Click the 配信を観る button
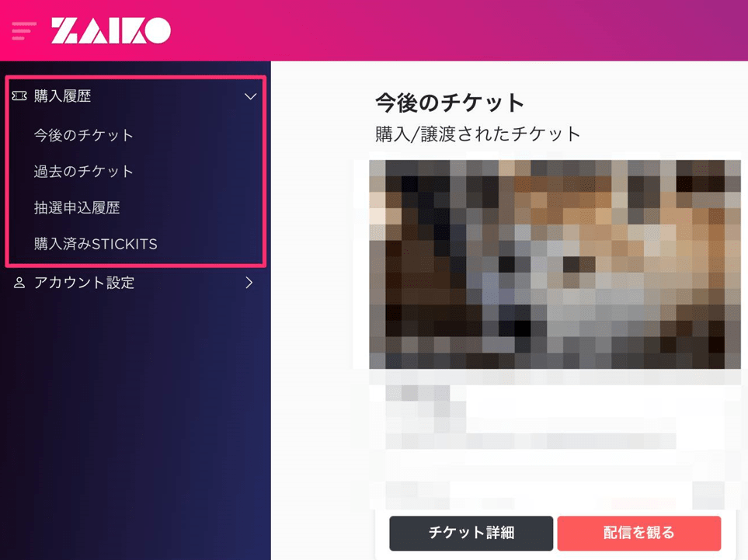This screenshot has width=748, height=560. click(638, 533)
